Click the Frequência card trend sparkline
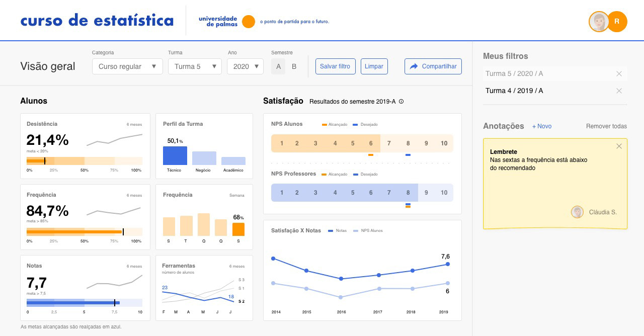 pos(113,211)
